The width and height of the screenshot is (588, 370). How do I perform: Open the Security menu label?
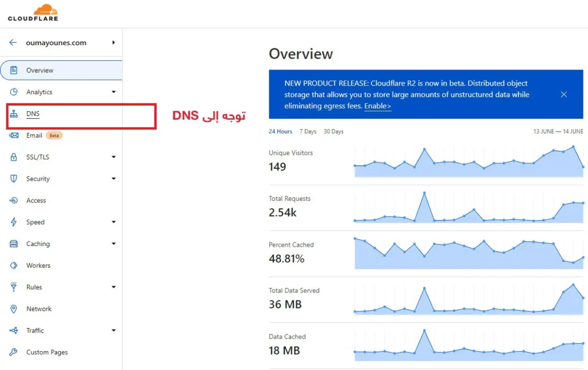pyautogui.click(x=38, y=178)
